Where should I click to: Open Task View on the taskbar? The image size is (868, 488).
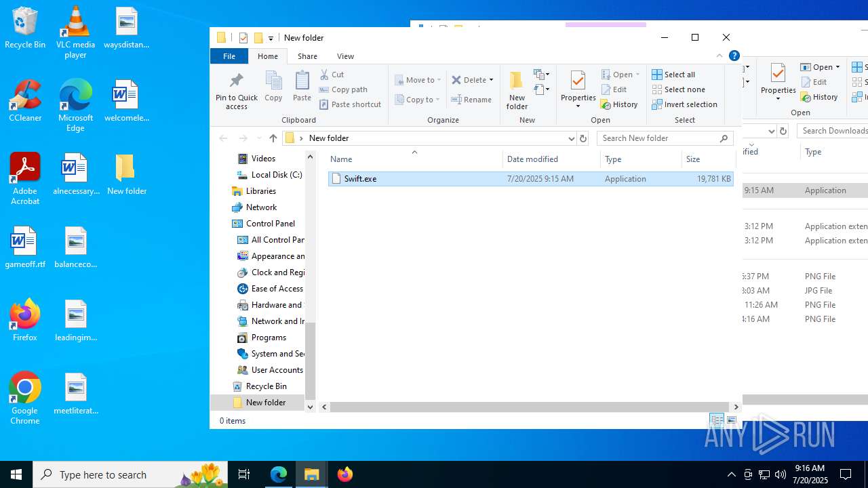244,474
